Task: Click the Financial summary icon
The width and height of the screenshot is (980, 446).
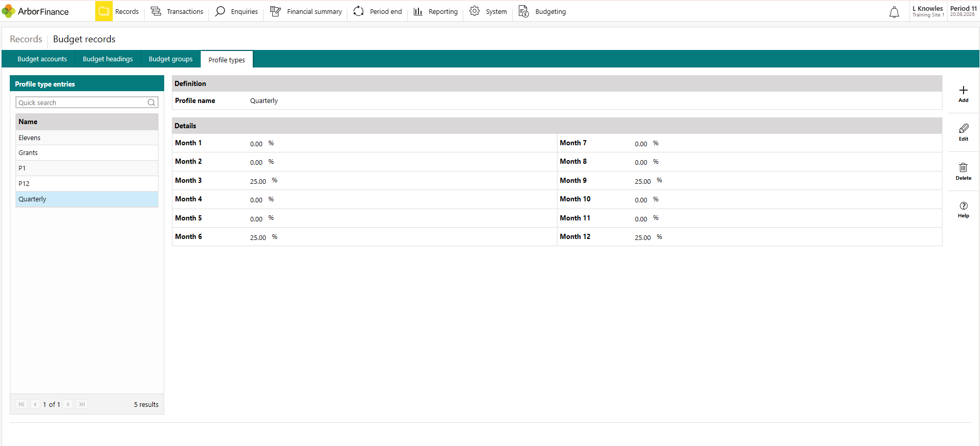Action: tap(275, 11)
